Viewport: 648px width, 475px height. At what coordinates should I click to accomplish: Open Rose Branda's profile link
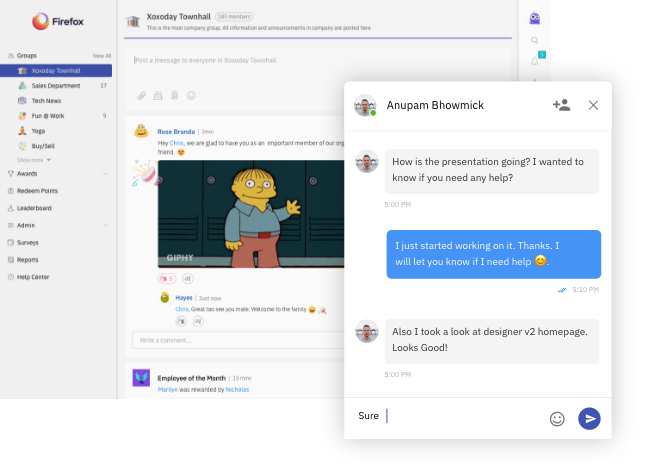click(176, 132)
